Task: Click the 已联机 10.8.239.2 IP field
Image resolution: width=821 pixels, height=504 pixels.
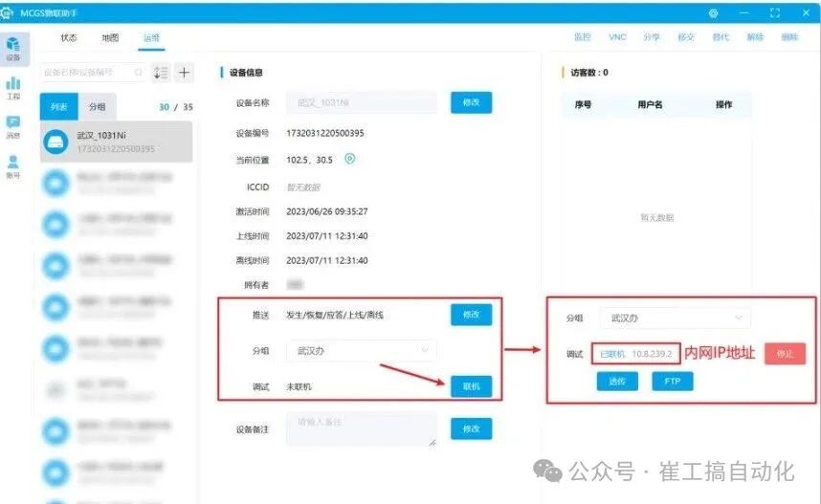Action: click(636, 354)
